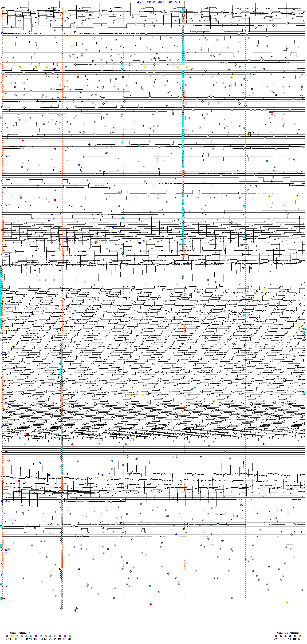307x644 pixels.
Task: Click the 08:00 time label
Action: click(x=8, y=205)
